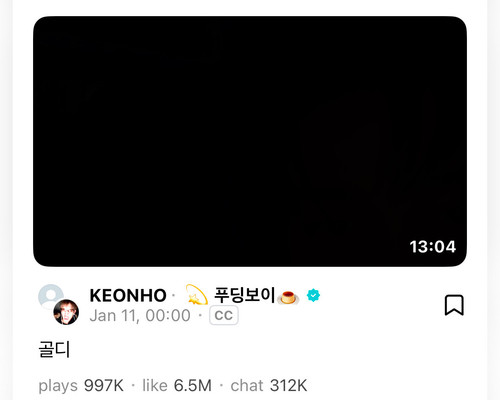Open the 골디 post caption

54,350
